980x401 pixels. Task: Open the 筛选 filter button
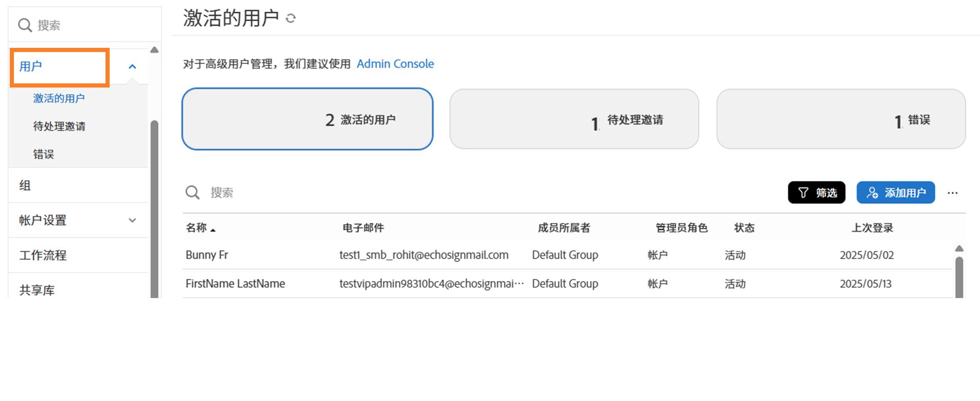[x=817, y=193]
